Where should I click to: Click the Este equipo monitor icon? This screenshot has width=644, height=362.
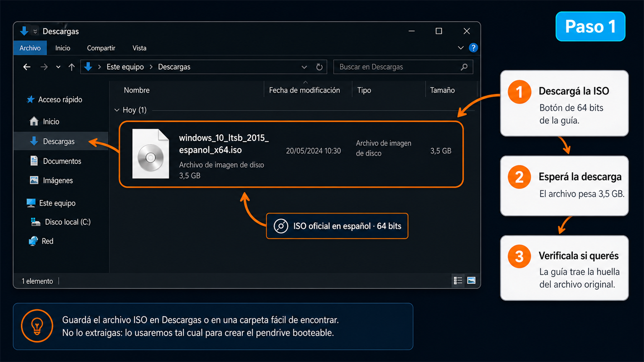tap(31, 203)
